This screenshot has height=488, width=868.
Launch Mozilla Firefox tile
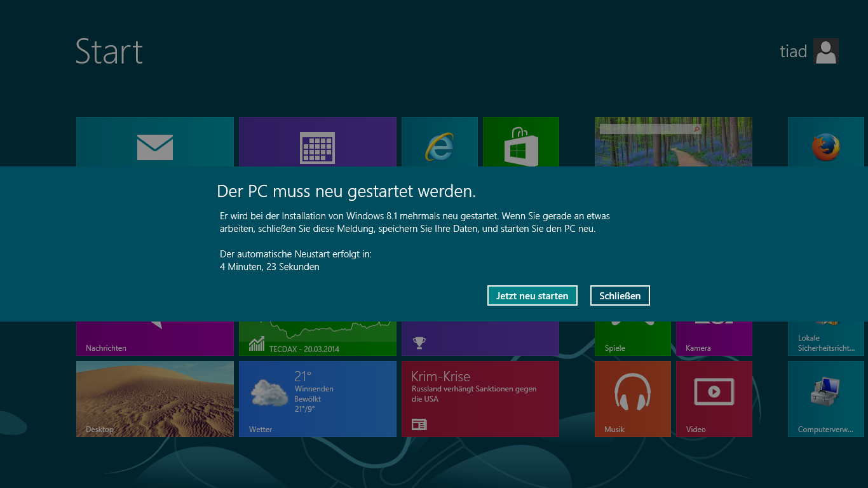pos(825,143)
